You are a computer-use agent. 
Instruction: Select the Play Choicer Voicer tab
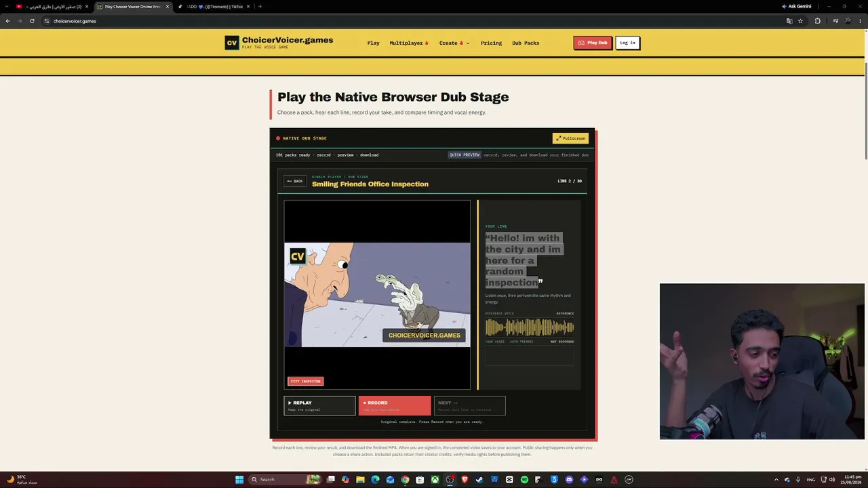click(x=133, y=7)
